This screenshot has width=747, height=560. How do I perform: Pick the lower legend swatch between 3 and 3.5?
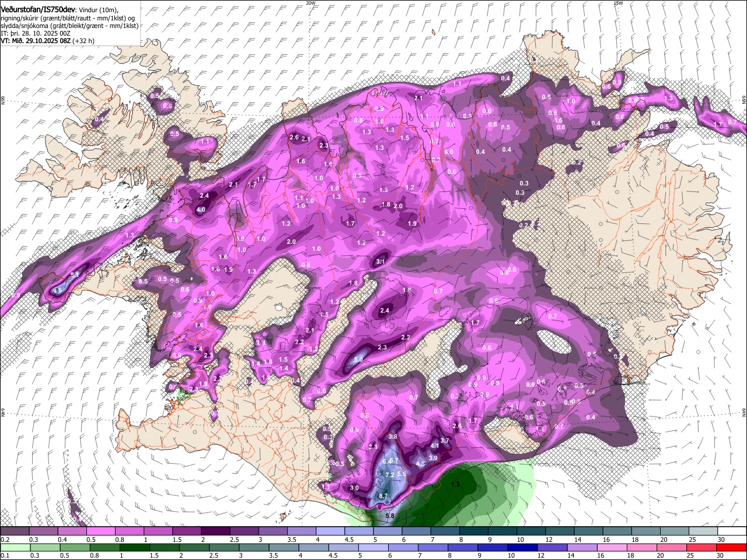click(x=254, y=547)
